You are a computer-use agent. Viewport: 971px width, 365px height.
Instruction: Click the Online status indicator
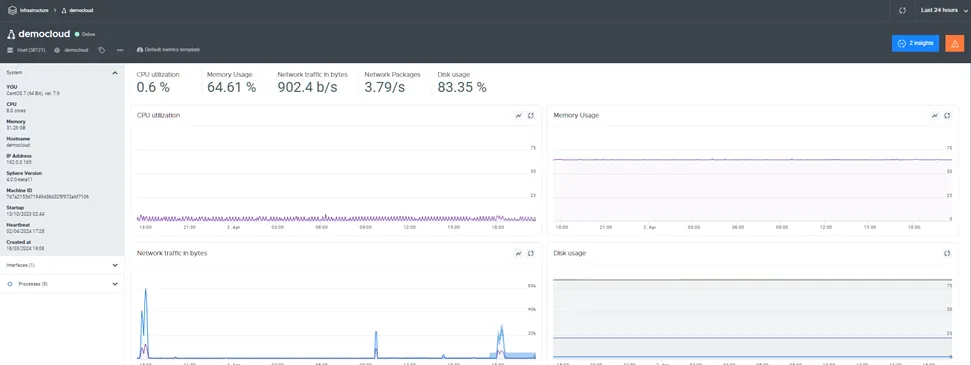point(85,34)
